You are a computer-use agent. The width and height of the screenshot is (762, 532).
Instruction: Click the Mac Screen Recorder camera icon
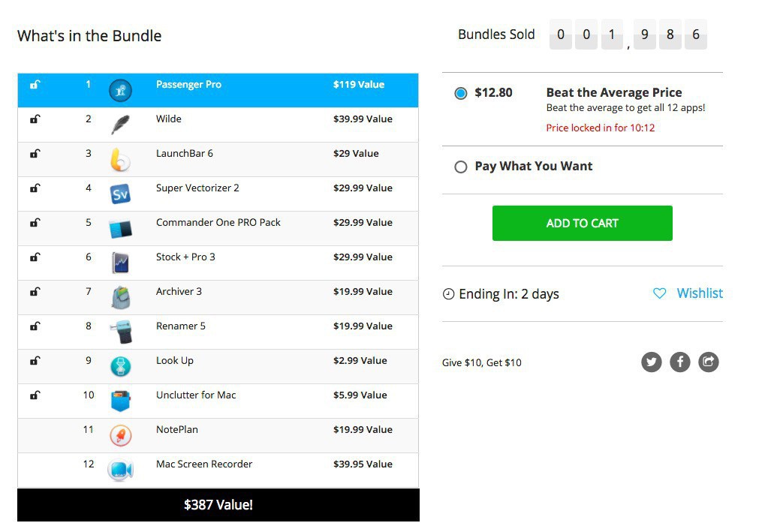[x=120, y=470]
